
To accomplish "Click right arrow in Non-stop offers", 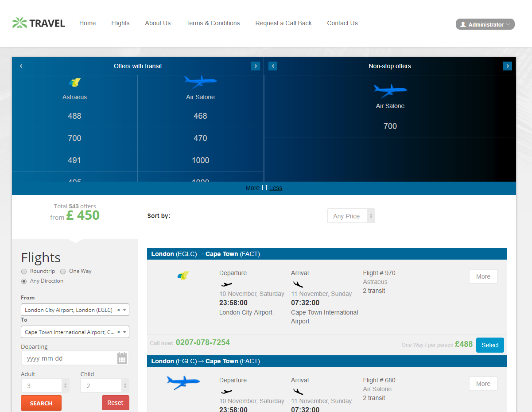I will tap(507, 66).
